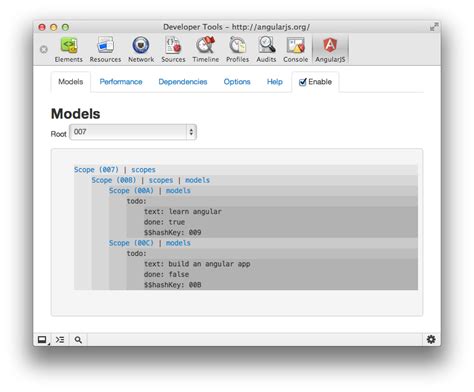Click scopes link next to Scope (007)
The height and width of the screenshot is (392, 474).
[x=143, y=170]
